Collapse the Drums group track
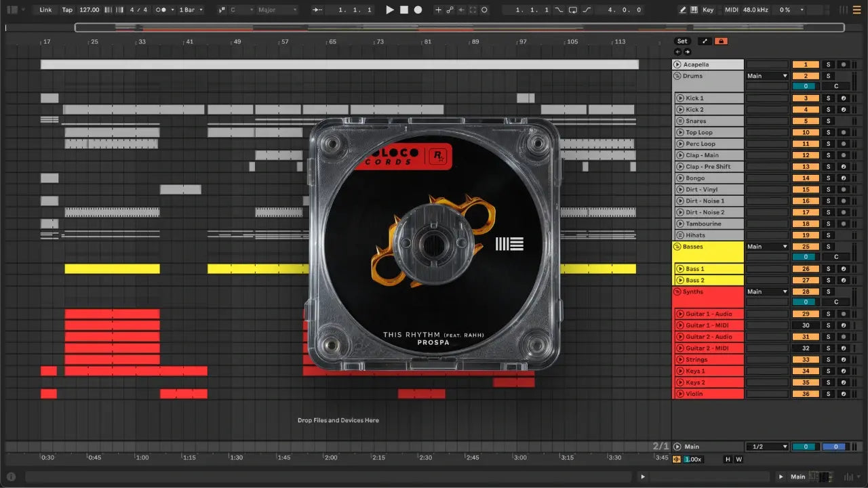868x488 pixels. 677,76
